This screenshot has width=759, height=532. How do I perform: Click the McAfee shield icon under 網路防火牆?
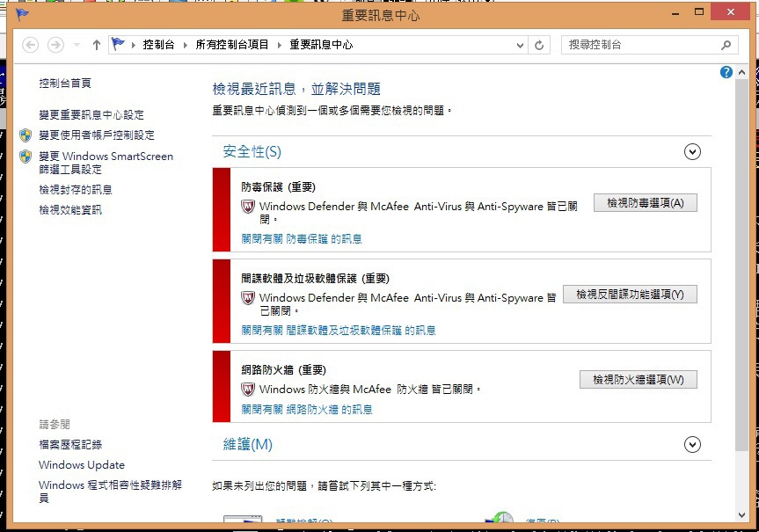(248, 390)
